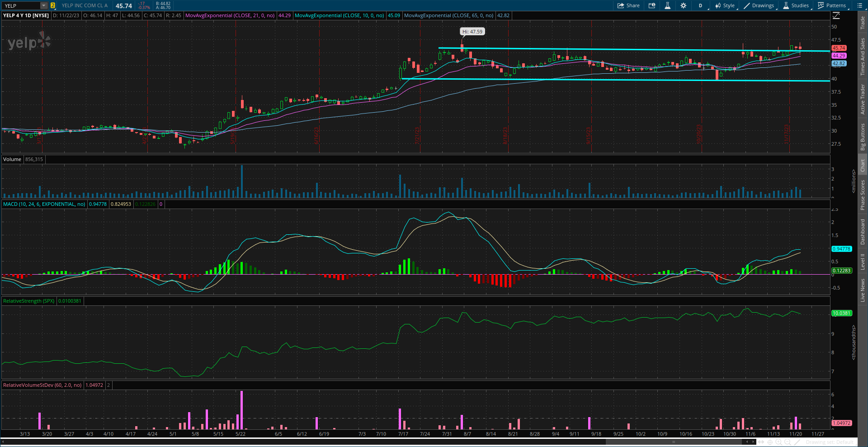Click the zoom in magnifier icon
868x447 pixels.
780,442
